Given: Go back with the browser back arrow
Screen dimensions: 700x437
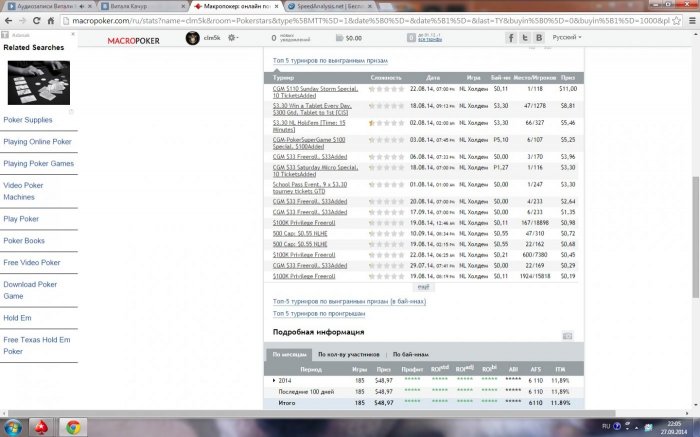Looking at the screenshot, I should 8,21.
